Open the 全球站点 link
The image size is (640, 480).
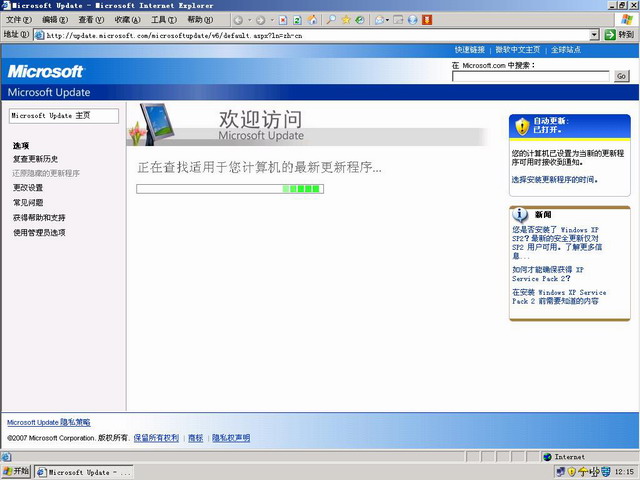tap(566, 50)
